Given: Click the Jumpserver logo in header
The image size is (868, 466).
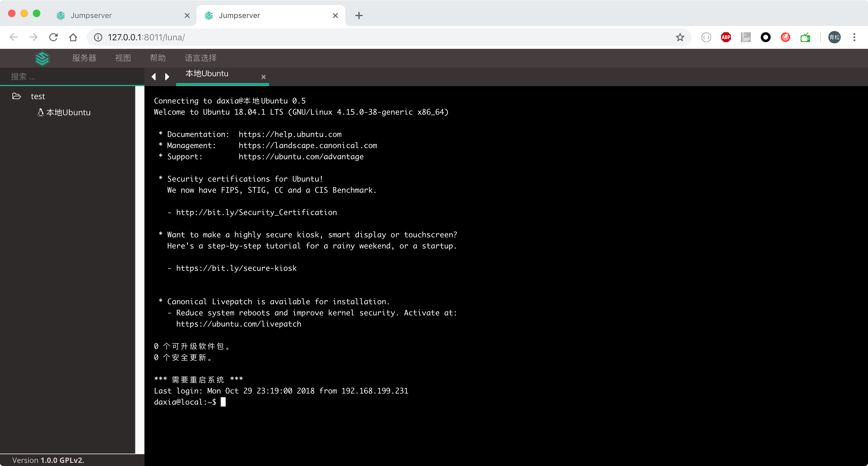Looking at the screenshot, I should point(42,58).
